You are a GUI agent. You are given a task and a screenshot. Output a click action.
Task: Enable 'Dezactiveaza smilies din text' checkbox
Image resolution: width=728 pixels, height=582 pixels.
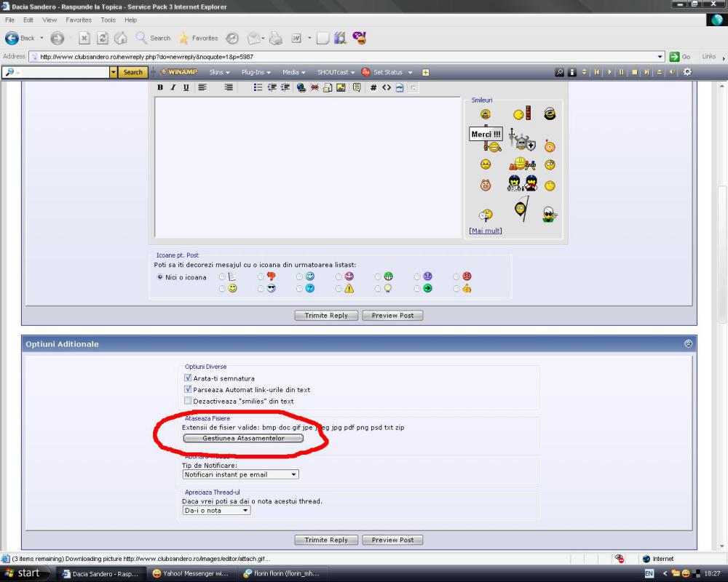coord(188,401)
